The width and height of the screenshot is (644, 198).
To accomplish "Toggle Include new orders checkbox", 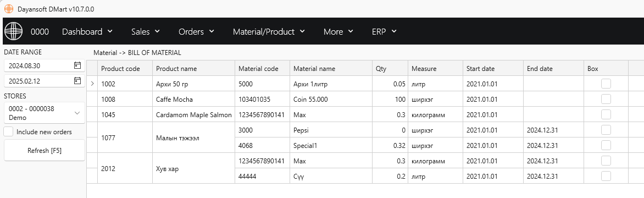I will coord(9,132).
